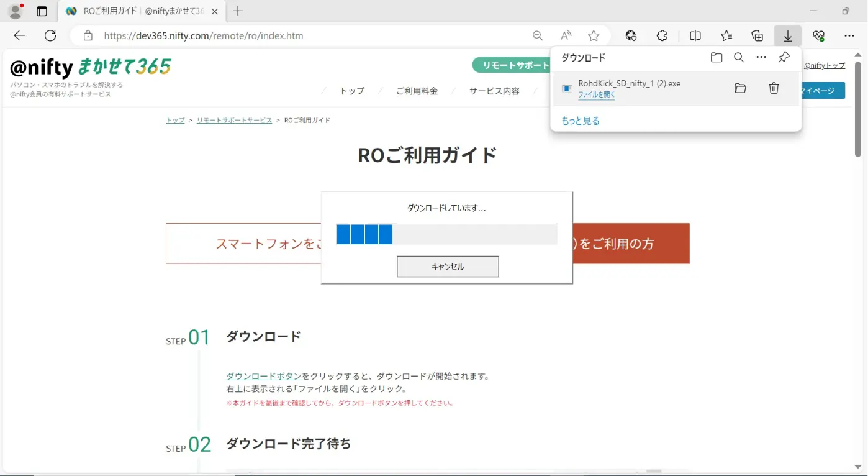Reload the current page

point(50,35)
